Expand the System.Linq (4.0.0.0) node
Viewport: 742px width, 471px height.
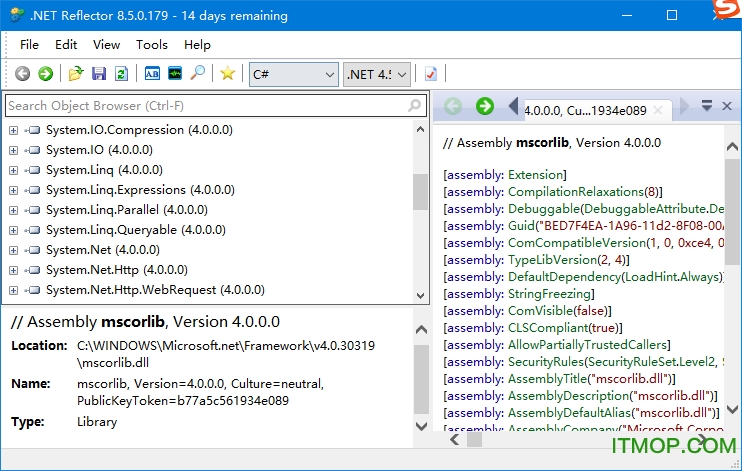click(x=13, y=170)
